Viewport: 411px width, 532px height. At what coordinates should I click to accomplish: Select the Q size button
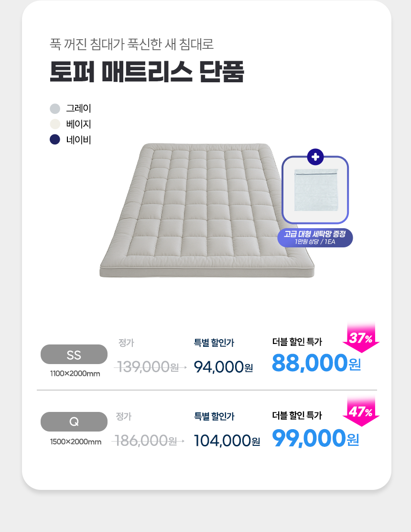point(74,421)
